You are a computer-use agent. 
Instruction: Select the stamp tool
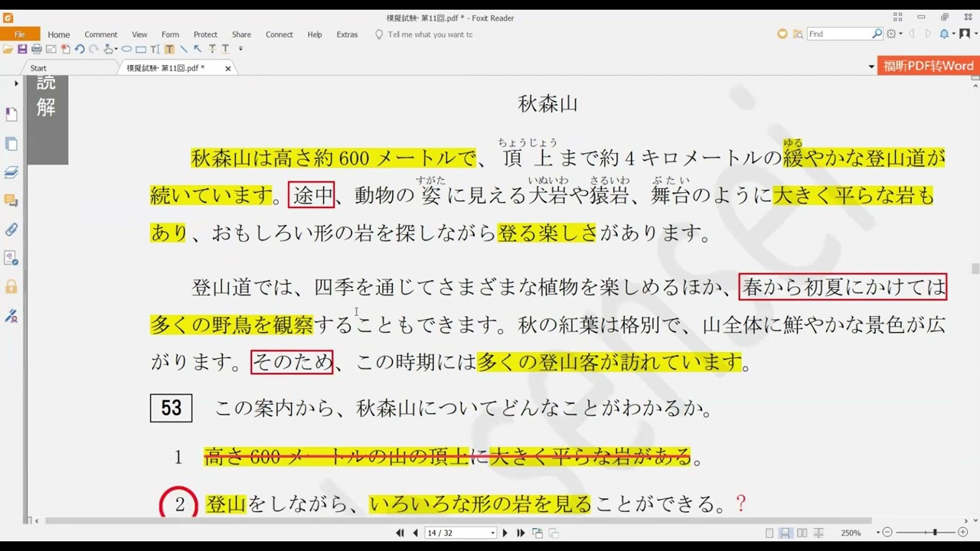(108, 49)
